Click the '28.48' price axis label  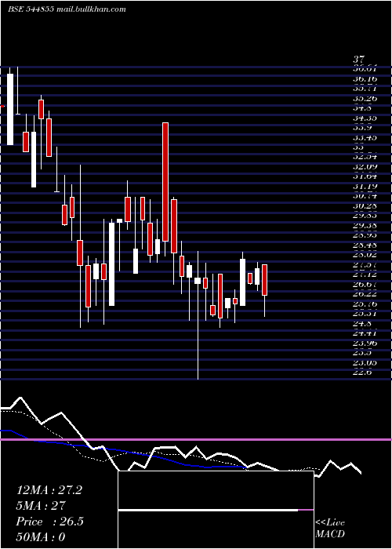point(365,245)
